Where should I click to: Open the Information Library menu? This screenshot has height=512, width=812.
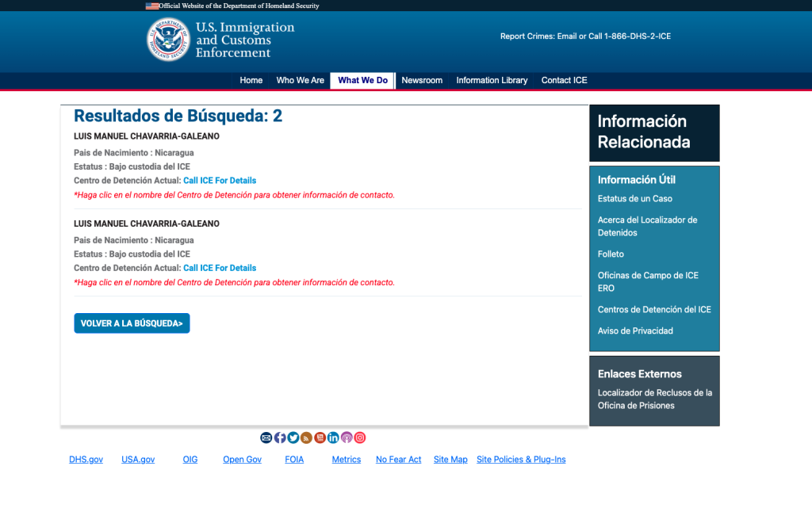492,80
